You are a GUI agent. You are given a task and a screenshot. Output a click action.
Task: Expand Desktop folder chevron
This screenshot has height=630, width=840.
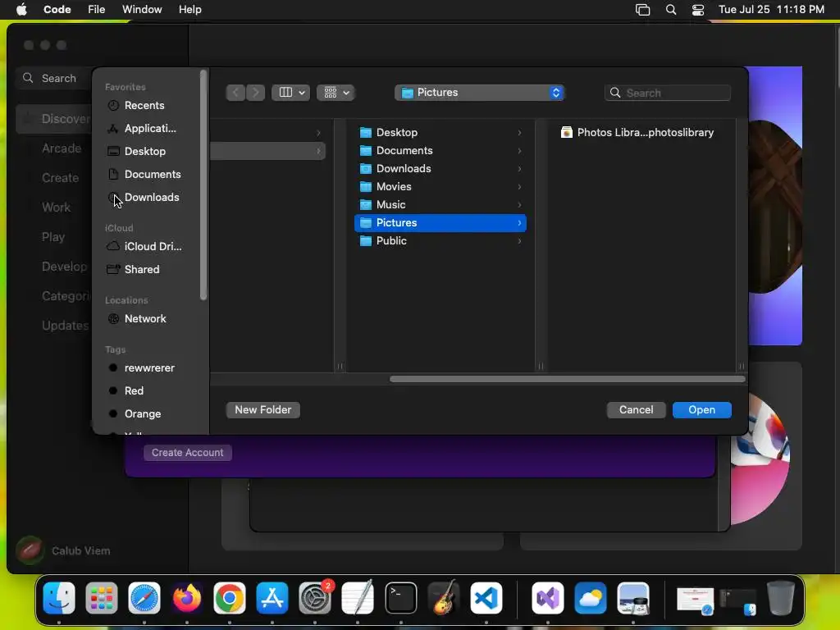click(x=519, y=133)
